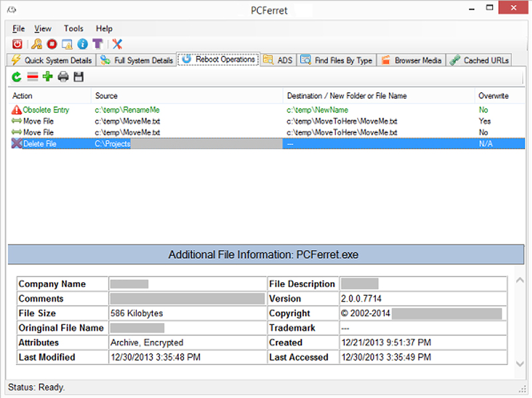The image size is (532, 398).
Task: Click the Last Accessed date value
Action: [x=386, y=357]
